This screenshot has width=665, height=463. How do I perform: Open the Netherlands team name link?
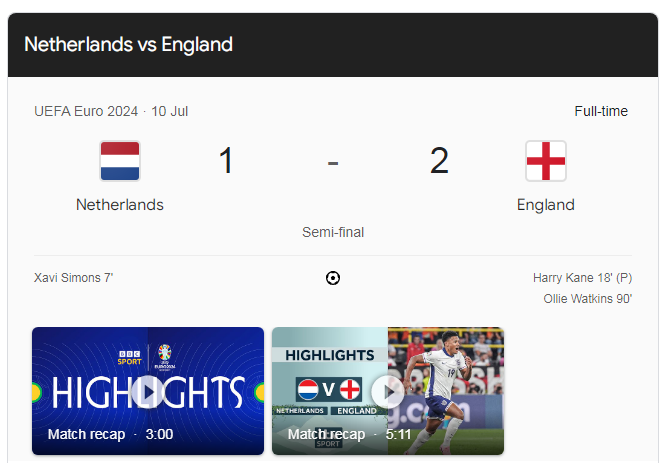(120, 205)
